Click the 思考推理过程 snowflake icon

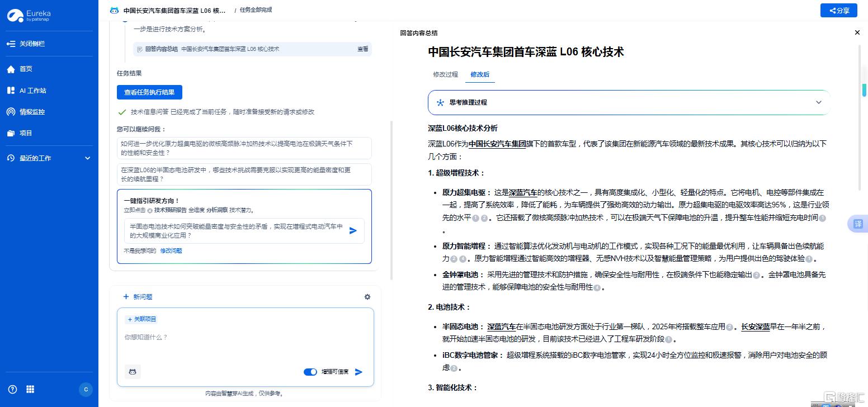click(x=440, y=102)
